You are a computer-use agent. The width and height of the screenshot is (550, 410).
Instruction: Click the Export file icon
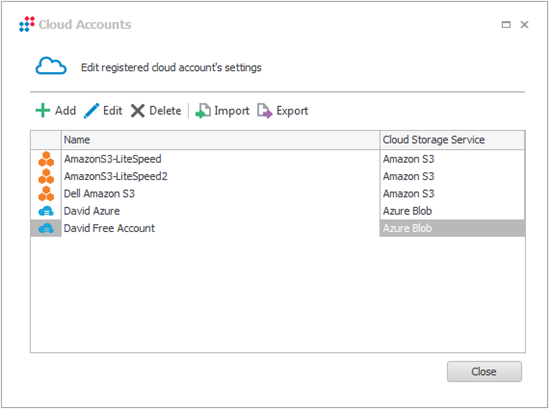click(265, 111)
